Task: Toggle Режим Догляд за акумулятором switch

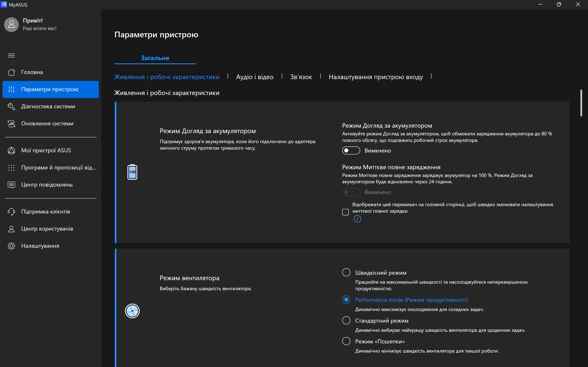Action: (x=351, y=150)
